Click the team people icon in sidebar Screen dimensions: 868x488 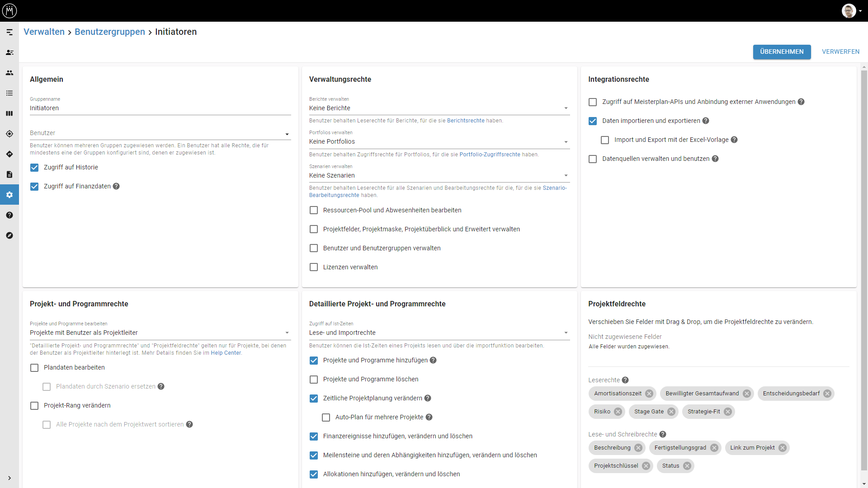pos(9,73)
